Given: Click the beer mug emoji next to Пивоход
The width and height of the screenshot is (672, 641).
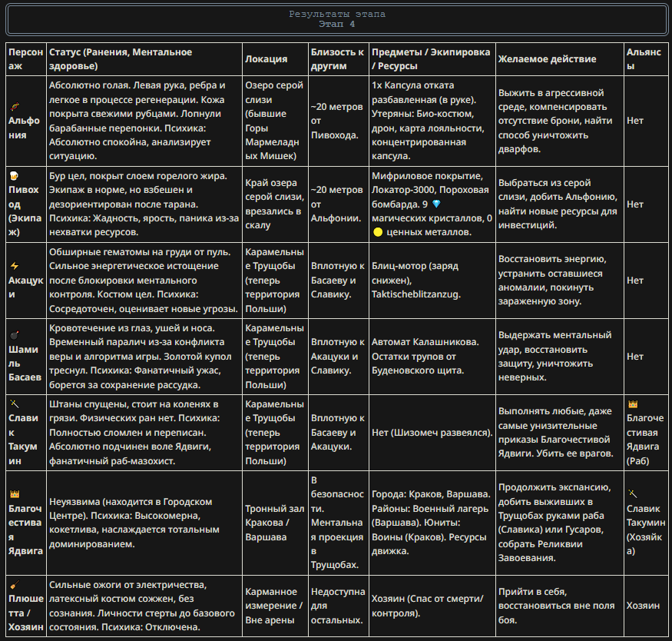Looking at the screenshot, I should point(14,175).
